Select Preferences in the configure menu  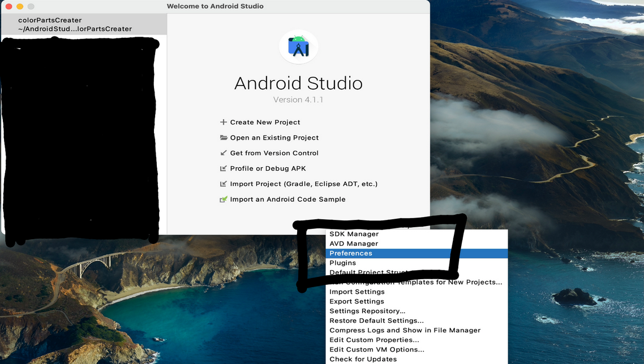(x=417, y=253)
